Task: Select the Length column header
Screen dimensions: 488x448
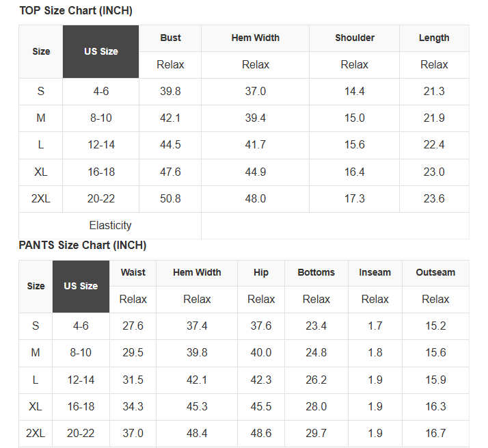Action: [434, 38]
